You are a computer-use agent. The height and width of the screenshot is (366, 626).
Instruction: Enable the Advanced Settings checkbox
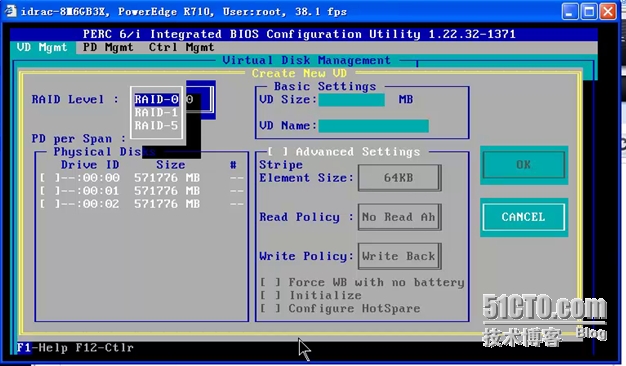click(278, 152)
